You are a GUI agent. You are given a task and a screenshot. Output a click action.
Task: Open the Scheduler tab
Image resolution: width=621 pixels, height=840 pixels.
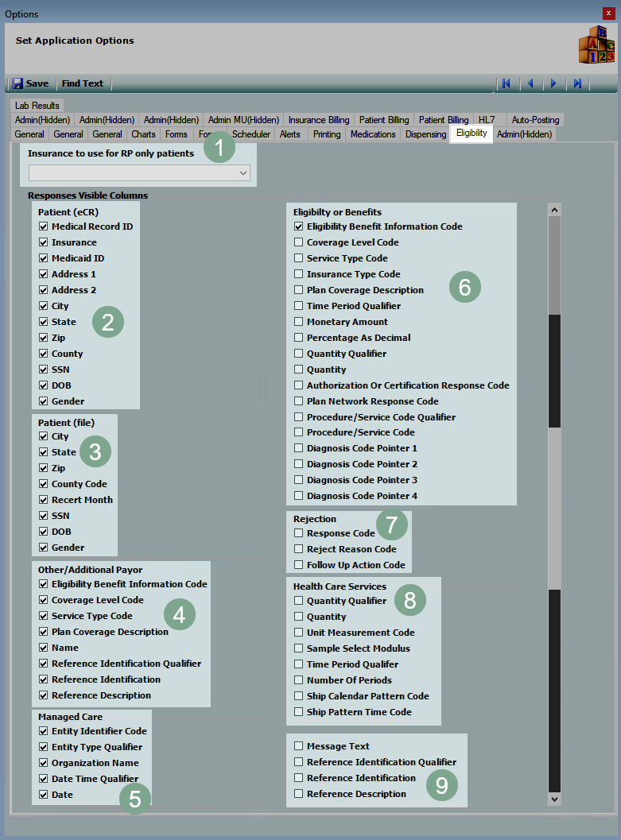coord(251,134)
